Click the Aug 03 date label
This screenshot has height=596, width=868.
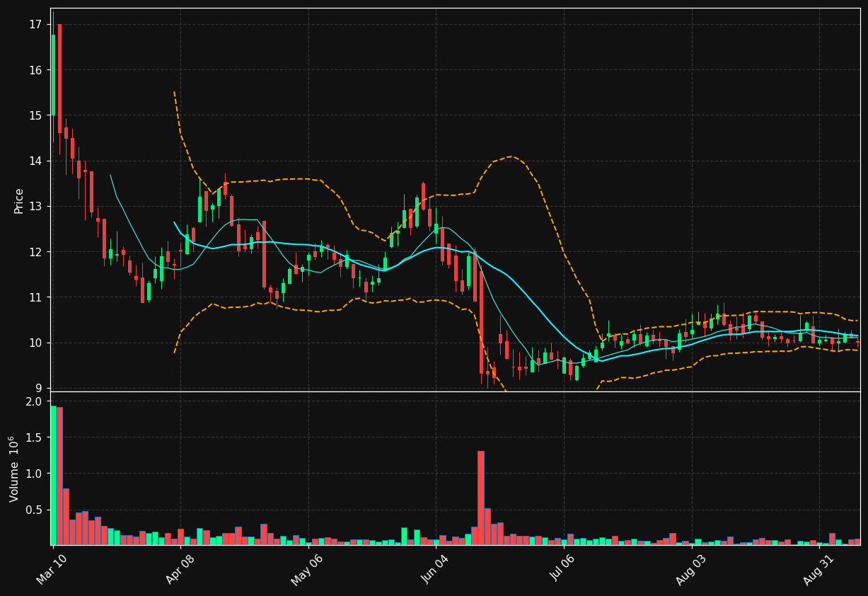point(691,570)
